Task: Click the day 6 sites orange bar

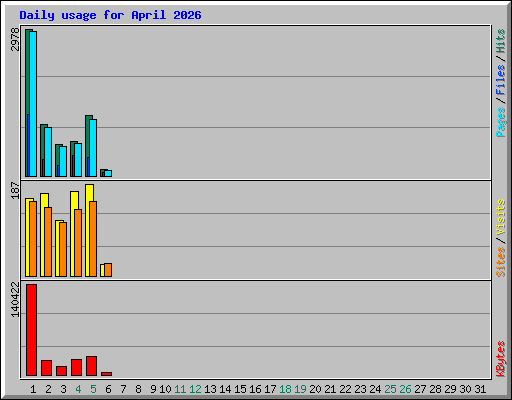Action: 108,270
